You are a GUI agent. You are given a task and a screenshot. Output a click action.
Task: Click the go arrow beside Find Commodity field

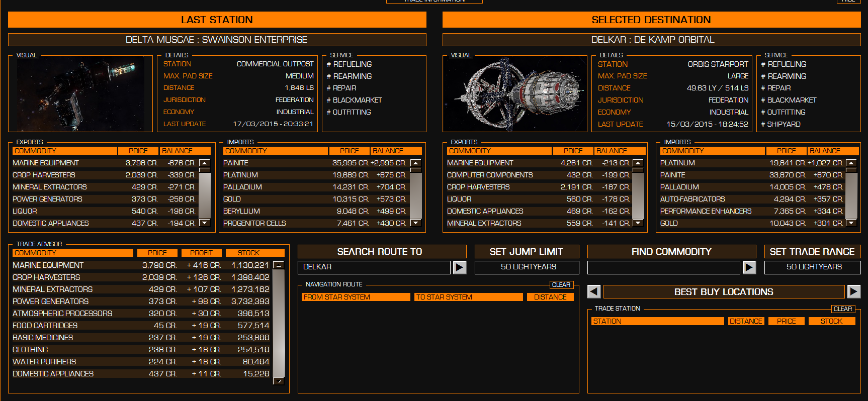pos(749,267)
